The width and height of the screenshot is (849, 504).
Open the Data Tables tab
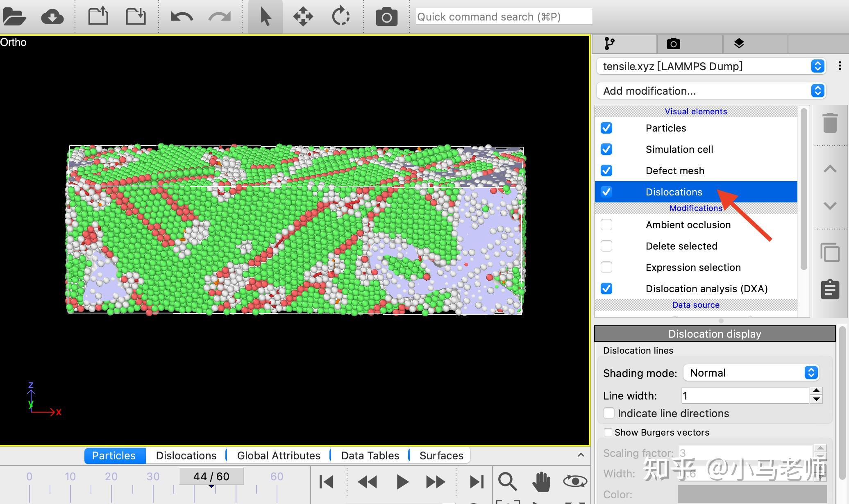tap(370, 455)
